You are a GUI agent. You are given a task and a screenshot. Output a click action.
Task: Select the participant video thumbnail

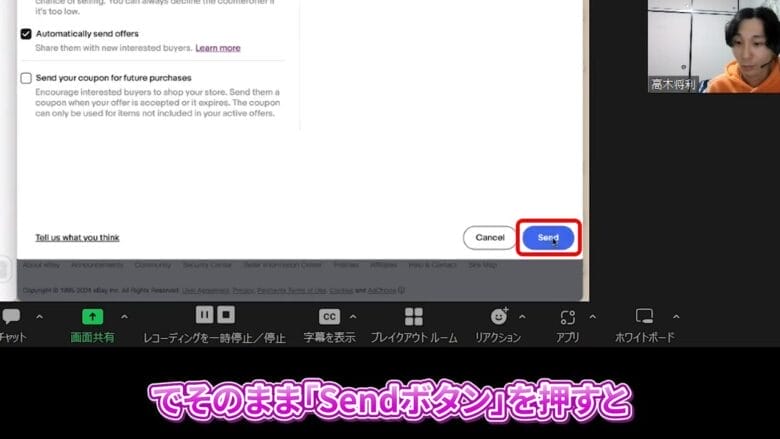tap(714, 46)
